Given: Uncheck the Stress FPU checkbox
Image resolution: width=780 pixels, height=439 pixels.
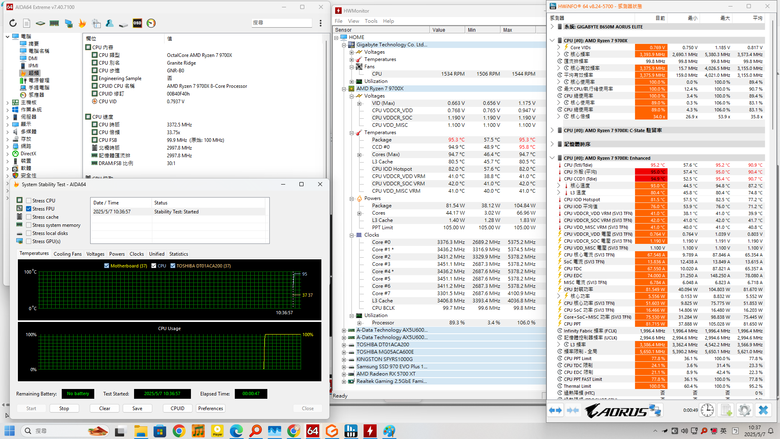Looking at the screenshot, I should (29, 209).
